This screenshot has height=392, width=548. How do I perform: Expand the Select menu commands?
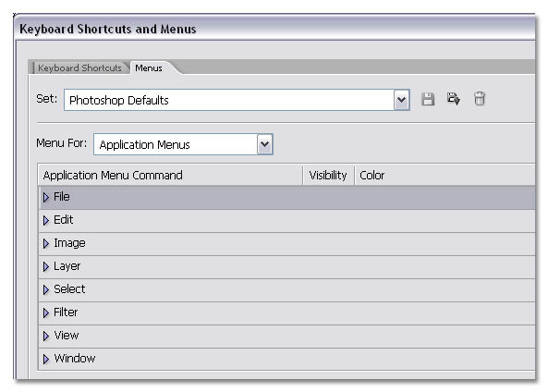(46, 289)
